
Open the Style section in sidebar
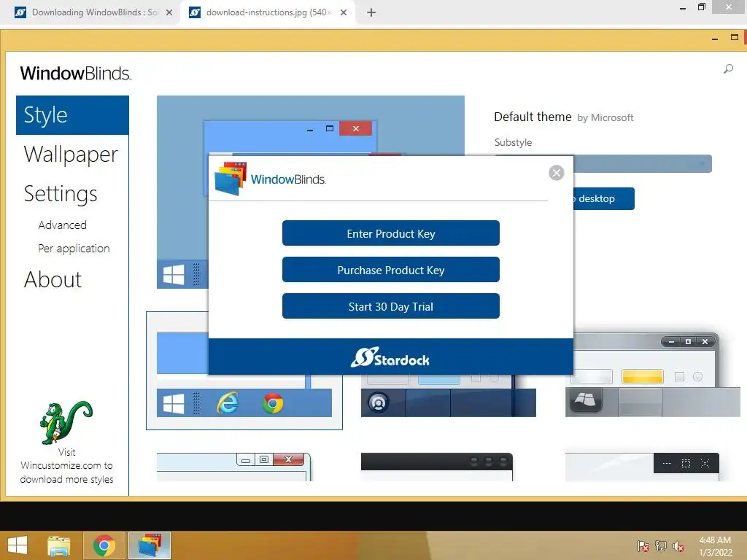pyautogui.click(x=72, y=115)
